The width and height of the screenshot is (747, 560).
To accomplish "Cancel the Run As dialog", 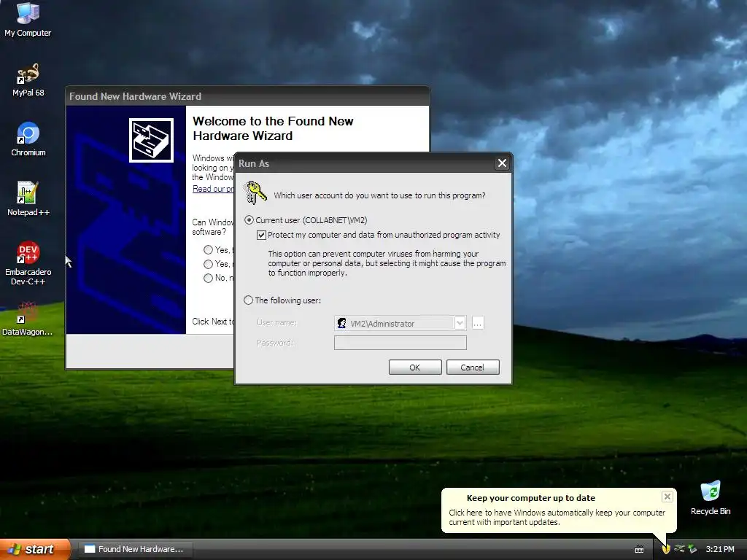I will coord(473,367).
